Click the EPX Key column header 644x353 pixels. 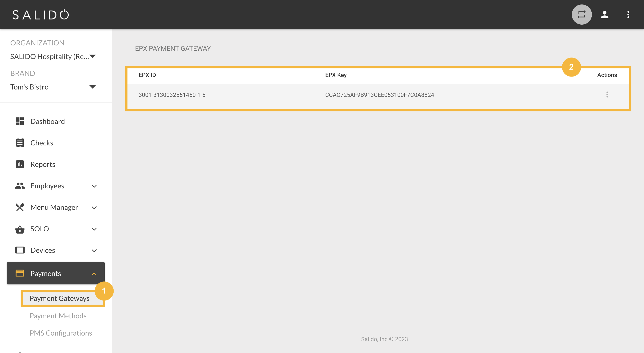[336, 75]
